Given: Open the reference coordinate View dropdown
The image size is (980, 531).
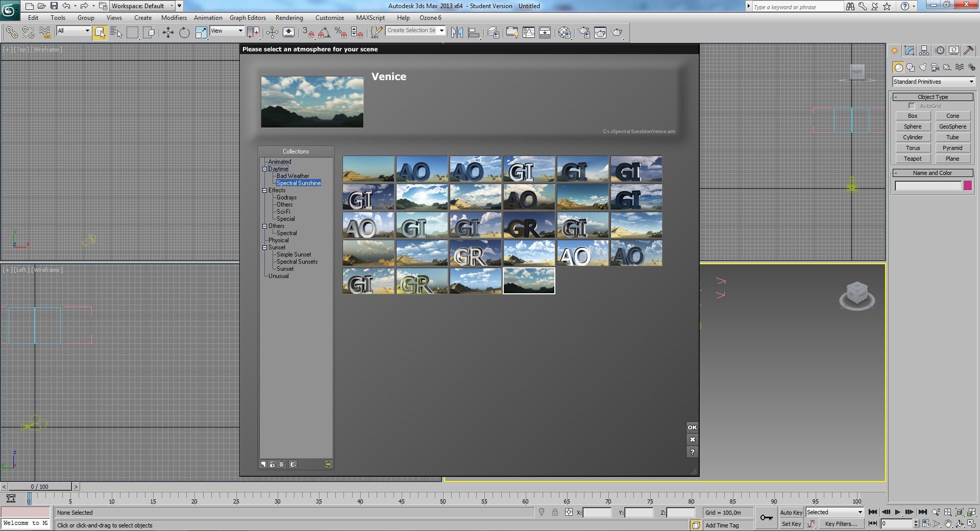Looking at the screenshot, I should pyautogui.click(x=227, y=31).
